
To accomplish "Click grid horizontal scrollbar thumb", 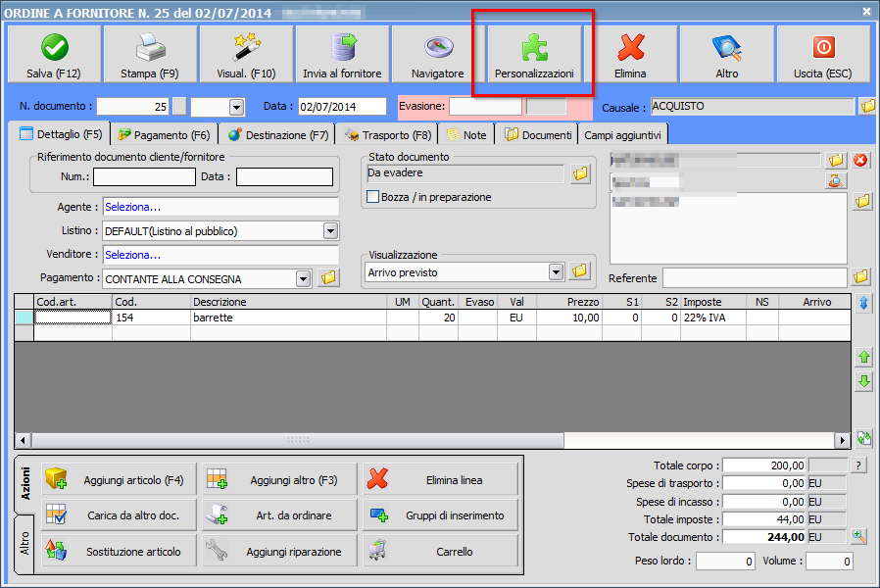I will [x=298, y=440].
